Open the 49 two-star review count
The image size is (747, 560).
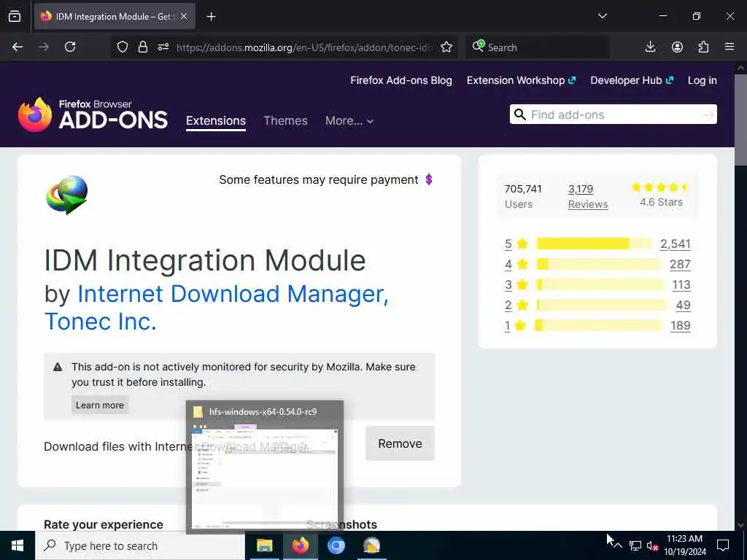[x=683, y=306]
